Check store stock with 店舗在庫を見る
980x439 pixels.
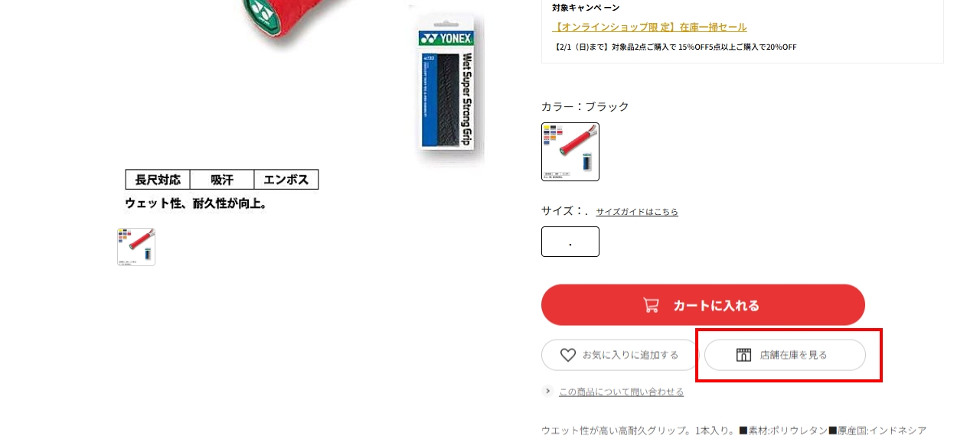point(785,355)
